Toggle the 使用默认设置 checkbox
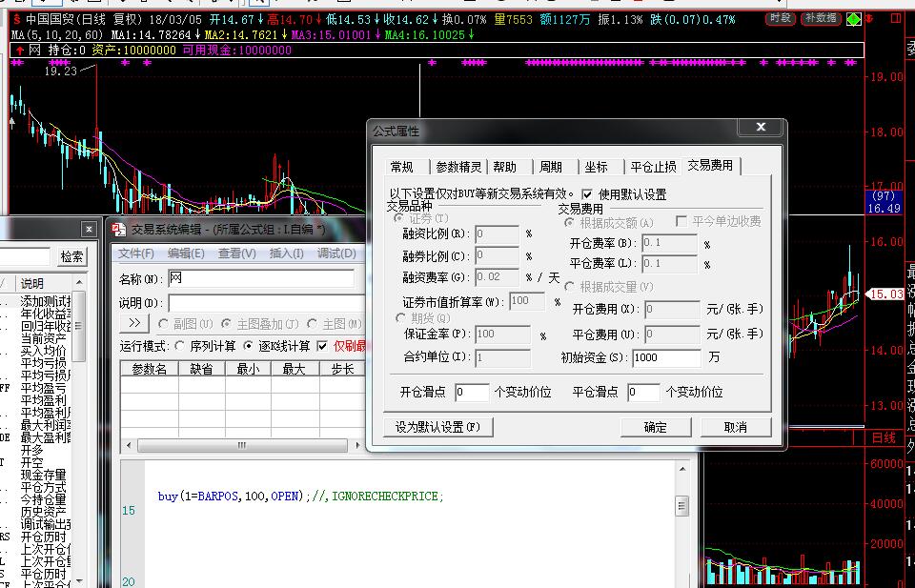 pyautogui.click(x=587, y=194)
